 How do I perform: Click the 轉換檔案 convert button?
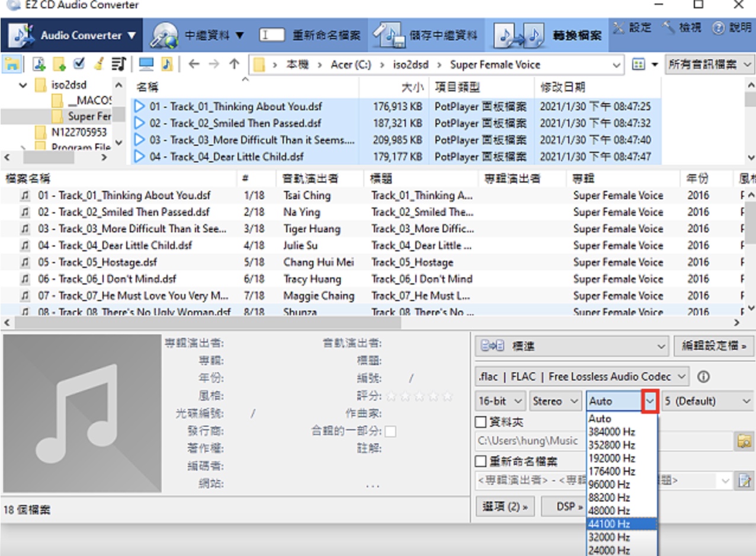[x=548, y=35]
